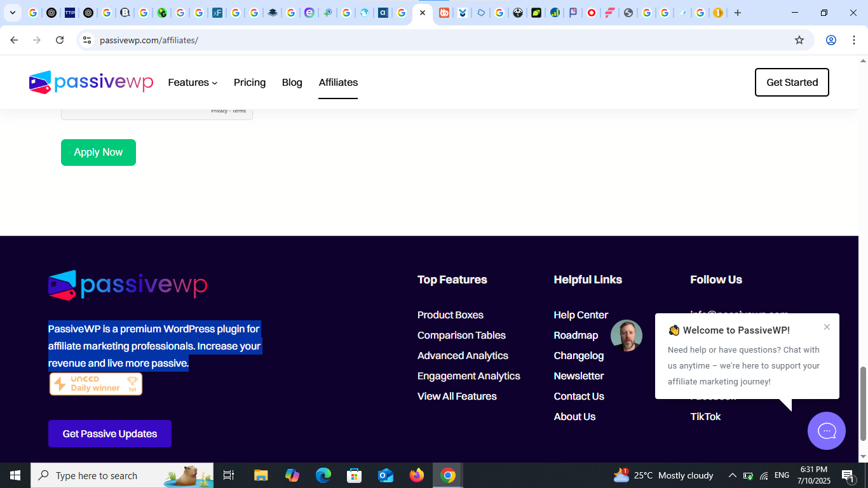The image size is (868, 488).
Task: Launch Microsoft Edge from the taskbar
Action: 323,475
